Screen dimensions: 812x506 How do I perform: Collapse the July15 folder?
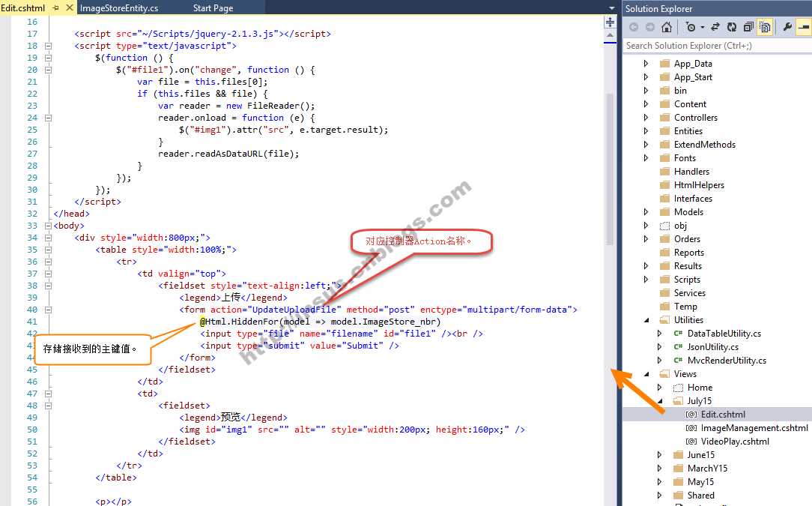[x=660, y=401]
